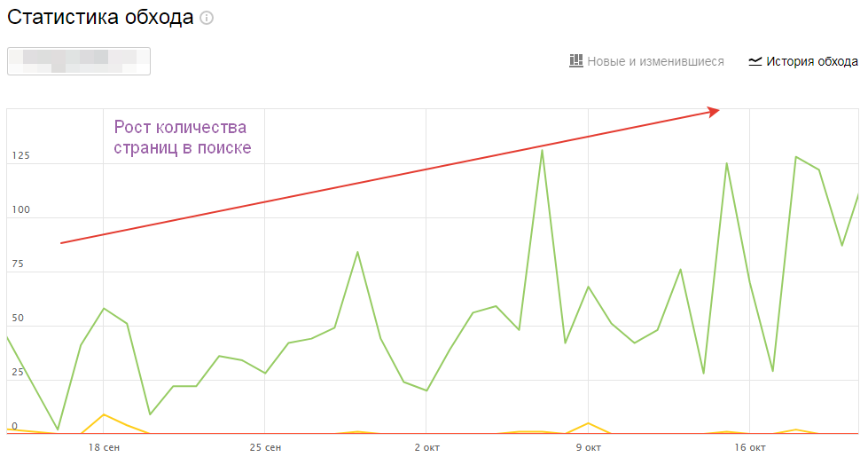Click the Статистика обхода heading
Screen dimensions: 868x457
[100, 18]
